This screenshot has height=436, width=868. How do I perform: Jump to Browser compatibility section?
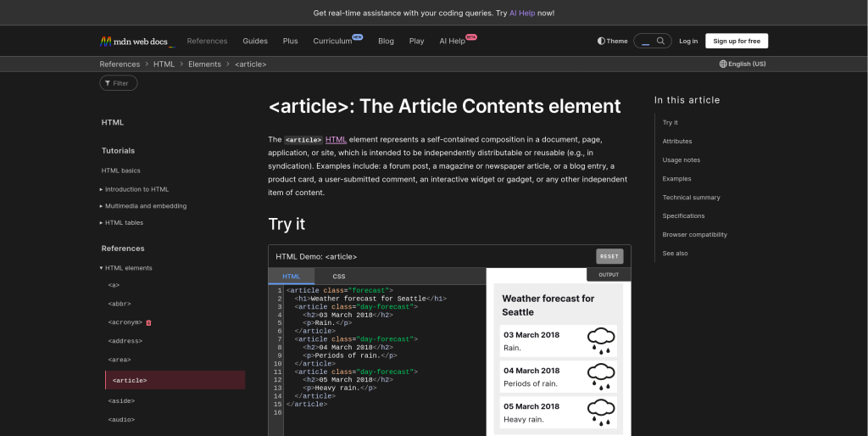click(x=694, y=235)
